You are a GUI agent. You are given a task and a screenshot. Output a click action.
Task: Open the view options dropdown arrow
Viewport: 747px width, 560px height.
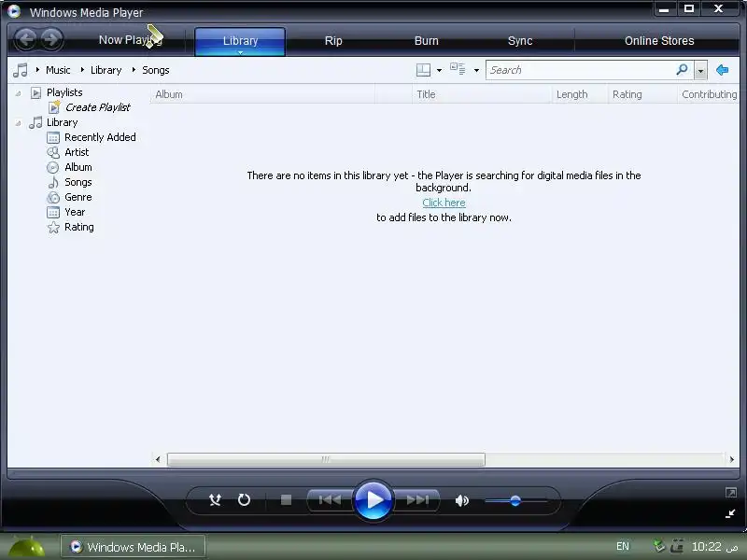(476, 71)
